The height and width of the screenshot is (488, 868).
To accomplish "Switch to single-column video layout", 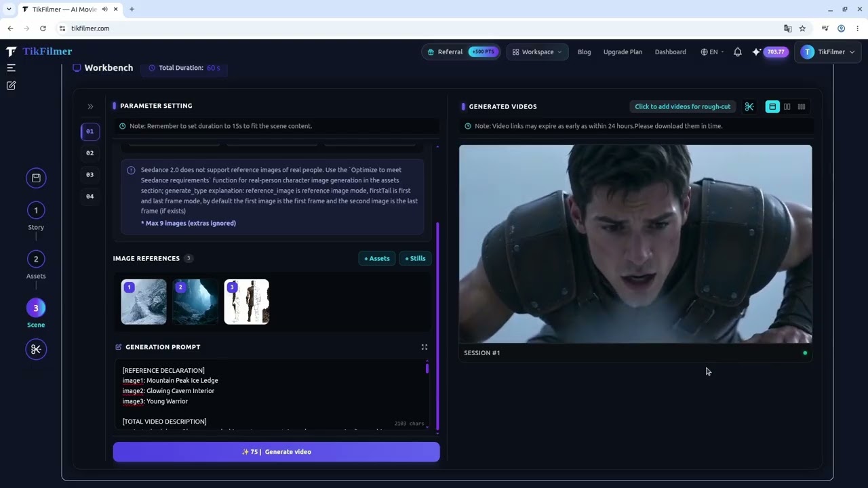I will 772,106.
